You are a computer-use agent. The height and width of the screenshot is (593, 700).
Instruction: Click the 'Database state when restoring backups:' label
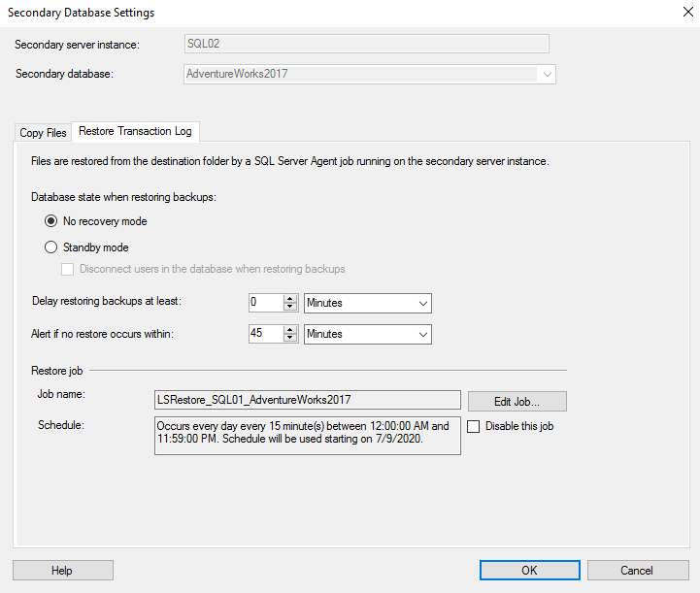click(123, 197)
